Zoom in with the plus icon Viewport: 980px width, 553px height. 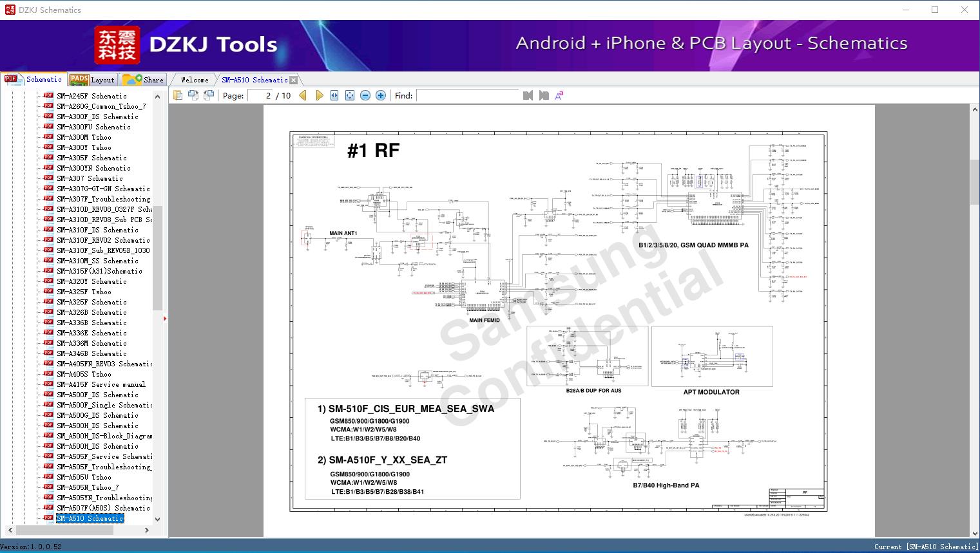point(381,95)
